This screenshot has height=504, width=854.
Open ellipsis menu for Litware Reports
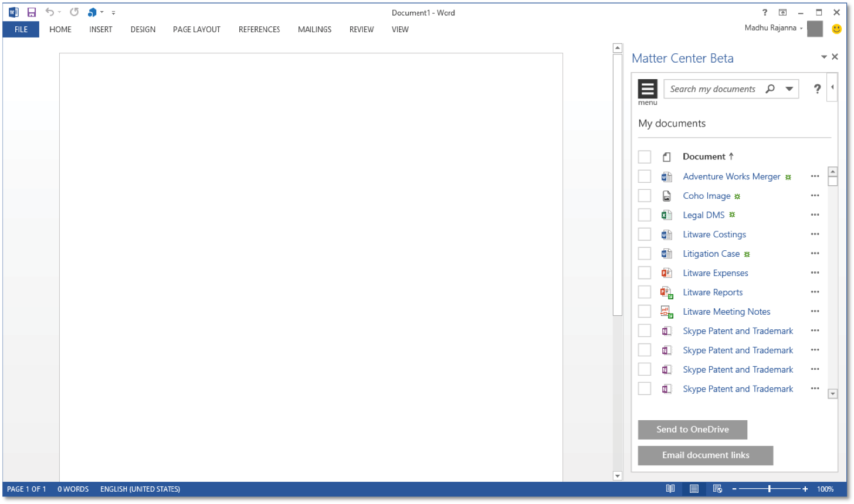click(x=815, y=292)
